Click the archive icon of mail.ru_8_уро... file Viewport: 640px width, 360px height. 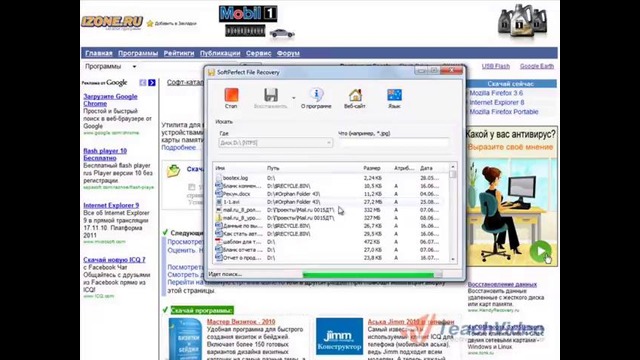click(x=219, y=218)
